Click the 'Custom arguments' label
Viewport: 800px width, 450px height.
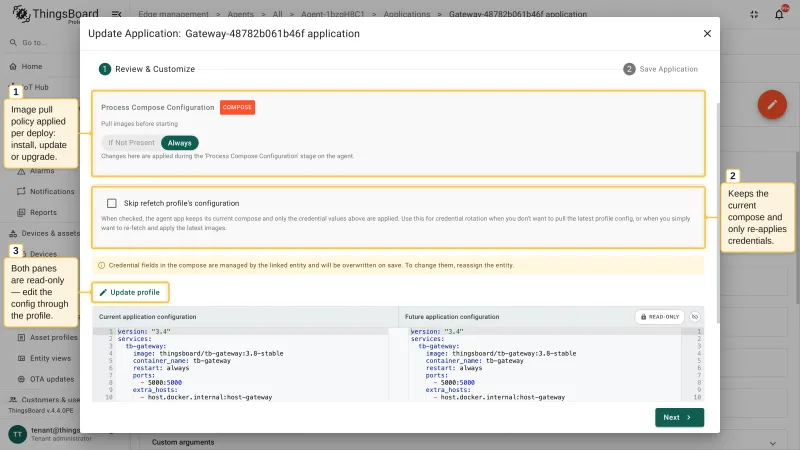pos(183,442)
